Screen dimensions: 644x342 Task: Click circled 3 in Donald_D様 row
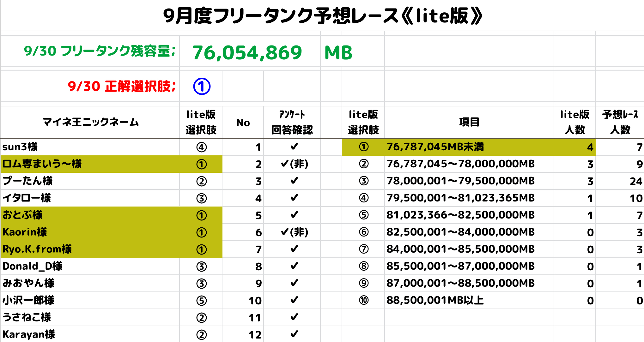point(201,267)
